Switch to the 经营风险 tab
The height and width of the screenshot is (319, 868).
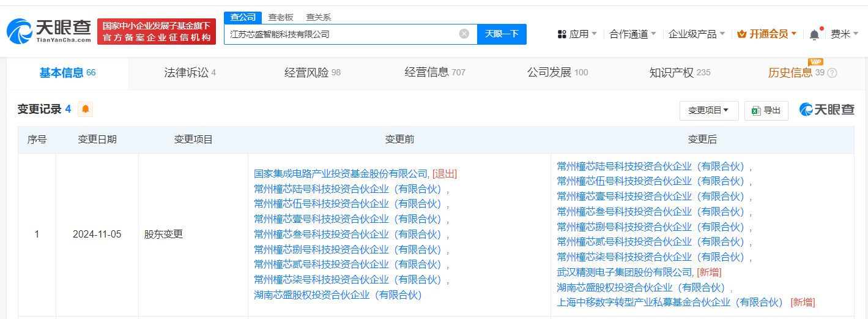(x=313, y=73)
